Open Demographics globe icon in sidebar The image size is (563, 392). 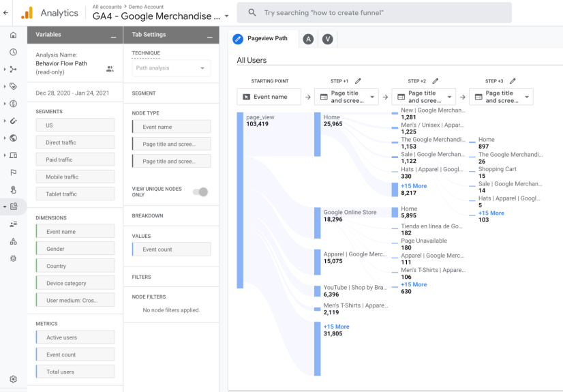coord(13,138)
